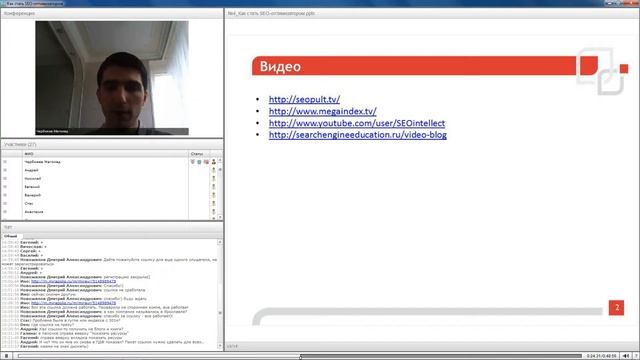Screen dimensions: 640x360
Task: Open the www.megaindex.tv link
Action: [322, 111]
